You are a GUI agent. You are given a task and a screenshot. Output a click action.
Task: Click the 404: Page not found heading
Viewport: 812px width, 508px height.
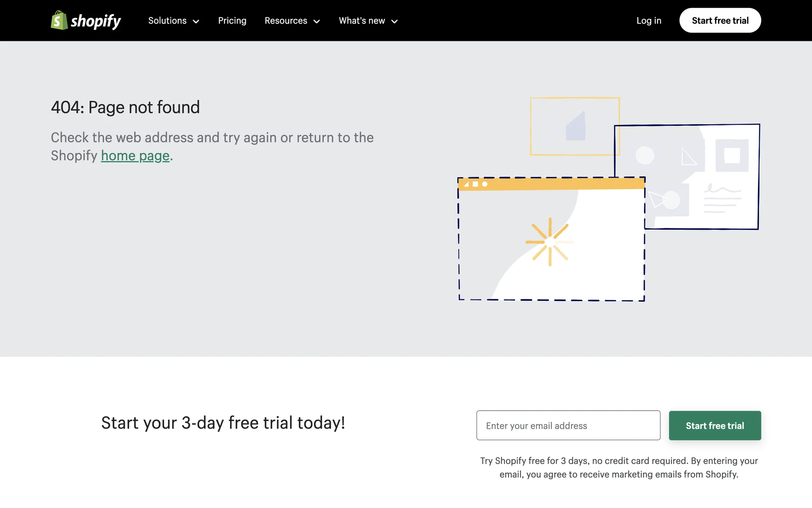[x=125, y=108]
